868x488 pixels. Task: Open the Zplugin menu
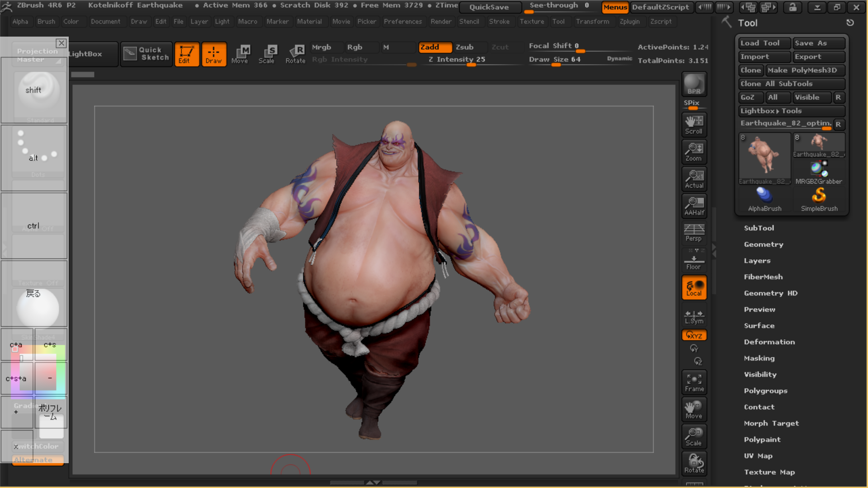pyautogui.click(x=629, y=21)
